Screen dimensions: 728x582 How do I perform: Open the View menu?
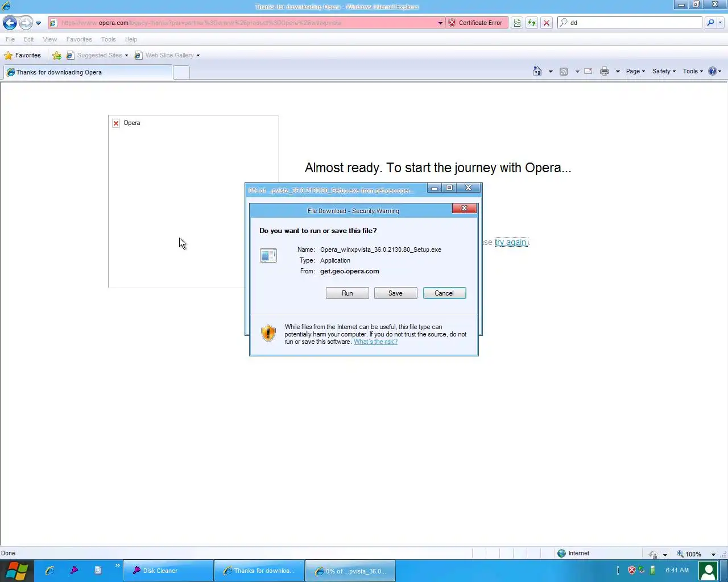click(50, 39)
